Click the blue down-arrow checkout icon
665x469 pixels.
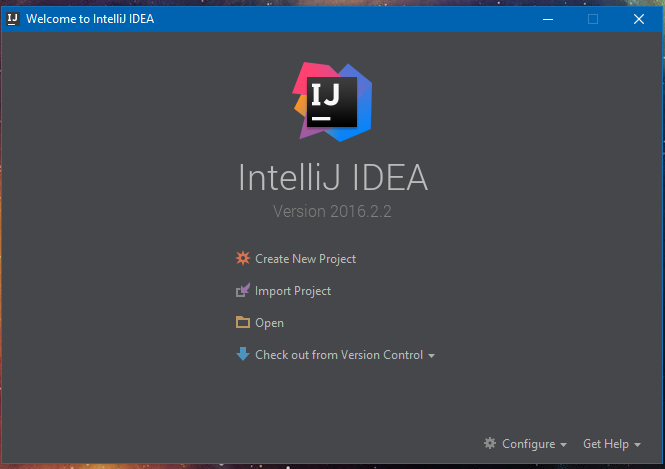(243, 354)
